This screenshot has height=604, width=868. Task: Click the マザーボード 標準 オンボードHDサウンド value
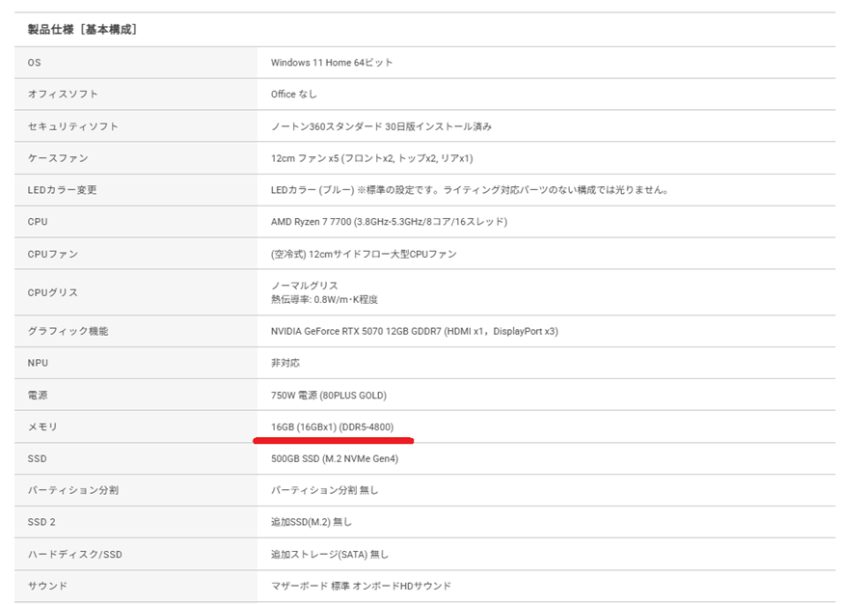tap(360, 586)
